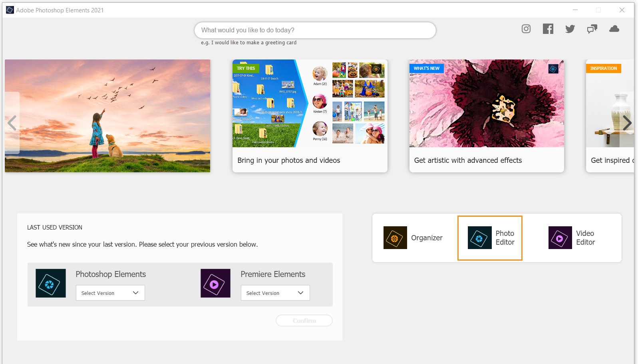
Task: Open the cloud icon
Action: tap(614, 29)
